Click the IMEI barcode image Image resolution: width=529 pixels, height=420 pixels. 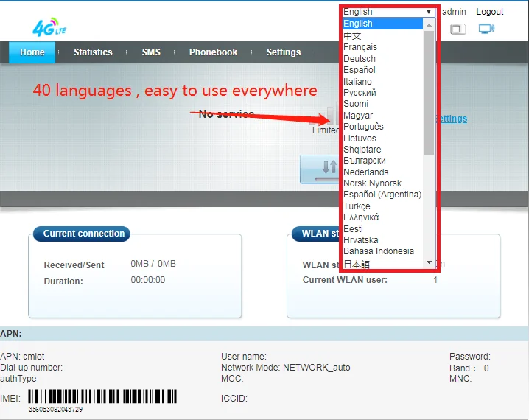[102, 396]
